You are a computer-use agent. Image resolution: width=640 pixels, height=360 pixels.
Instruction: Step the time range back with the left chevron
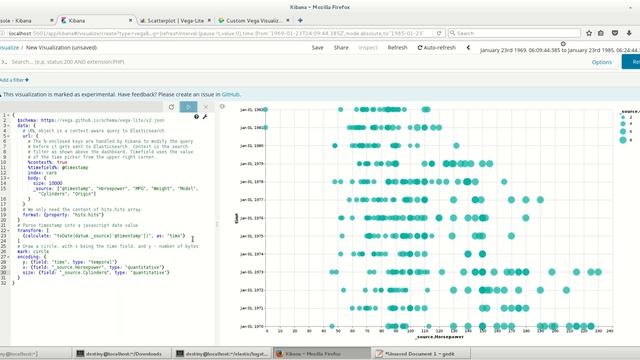pos(468,48)
